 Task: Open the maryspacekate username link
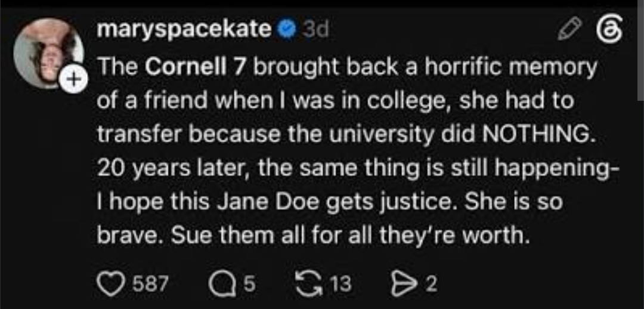(184, 30)
